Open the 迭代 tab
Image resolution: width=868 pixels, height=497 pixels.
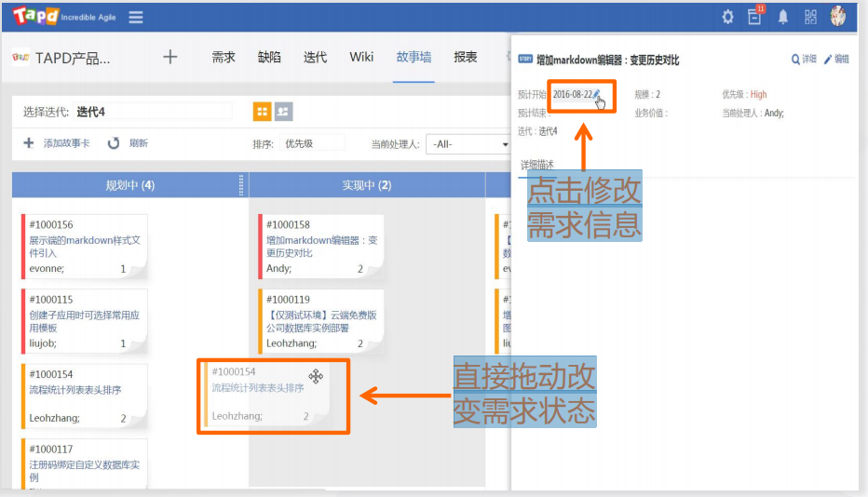pyautogui.click(x=315, y=57)
